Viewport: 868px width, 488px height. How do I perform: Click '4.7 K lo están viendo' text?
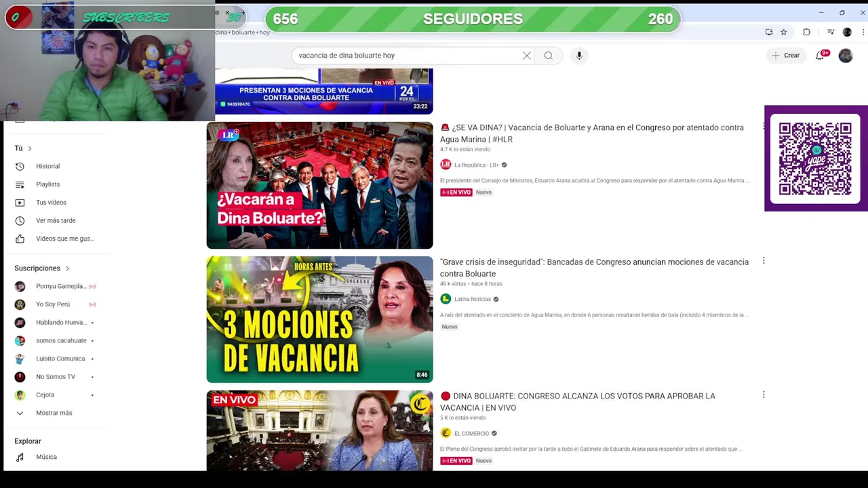(465, 149)
